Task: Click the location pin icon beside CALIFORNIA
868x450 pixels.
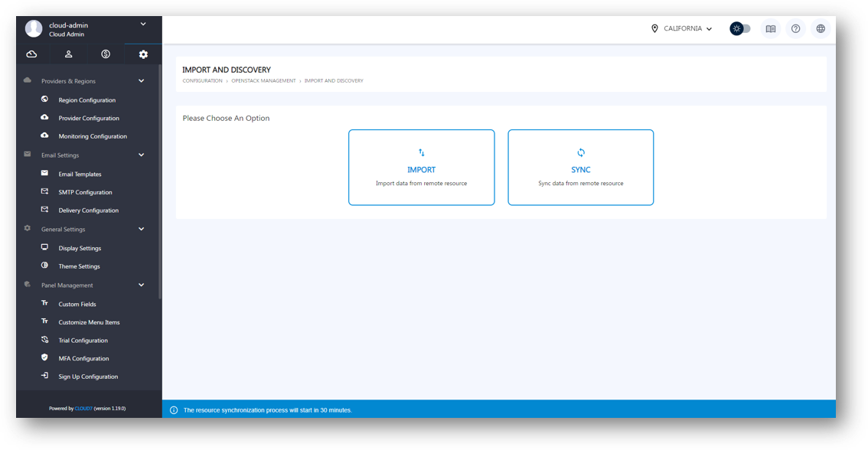Action: [x=654, y=28]
